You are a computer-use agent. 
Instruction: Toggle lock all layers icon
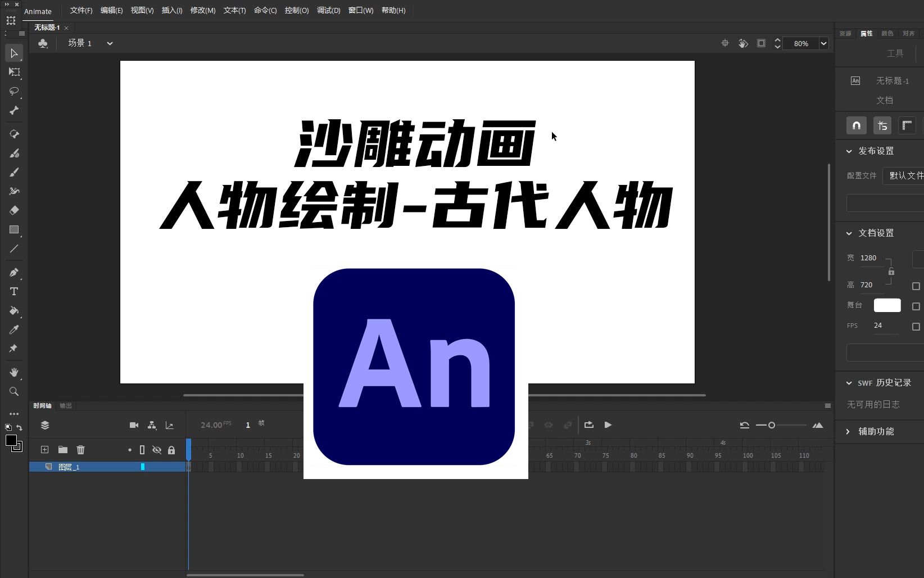(x=171, y=450)
